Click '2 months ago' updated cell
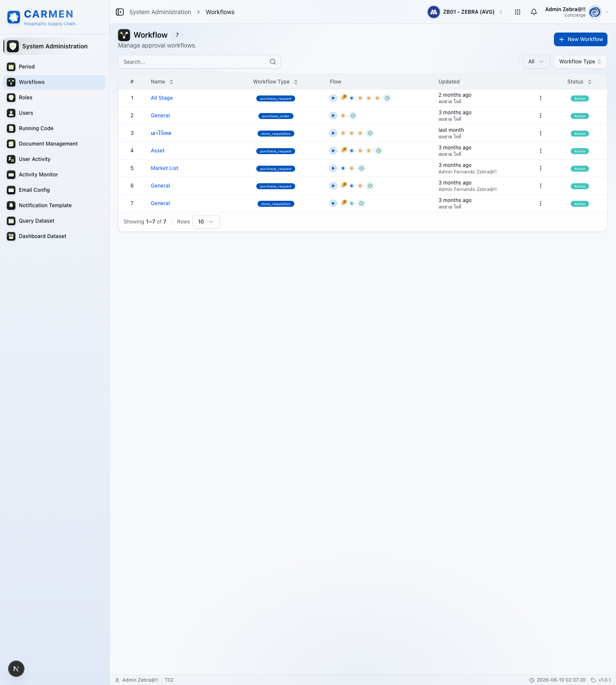 (455, 95)
